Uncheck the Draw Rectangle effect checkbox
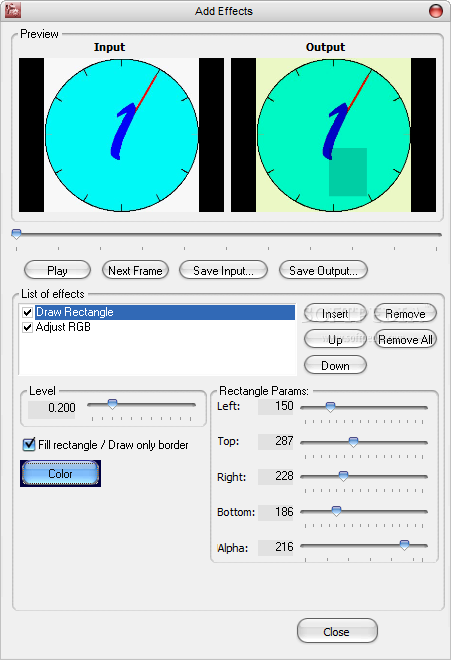Screen dimensions: 451x660 pyautogui.click(x=28, y=312)
